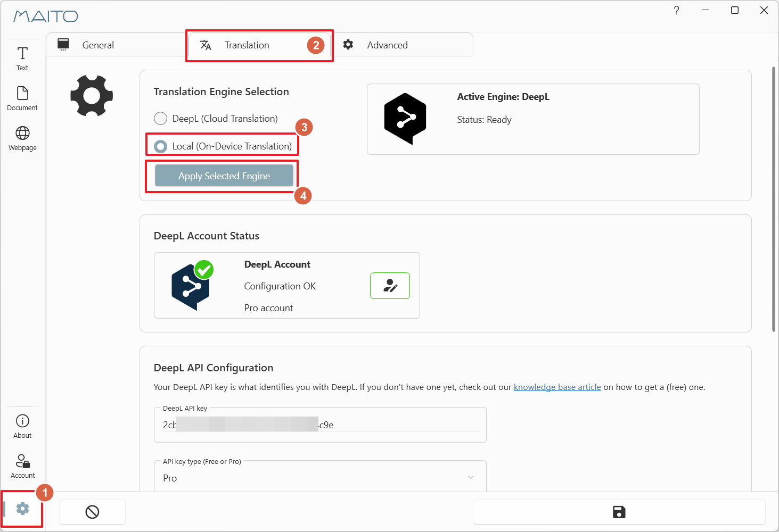The width and height of the screenshot is (779, 532).
Task: Open the knowledge base article link
Action: point(557,387)
